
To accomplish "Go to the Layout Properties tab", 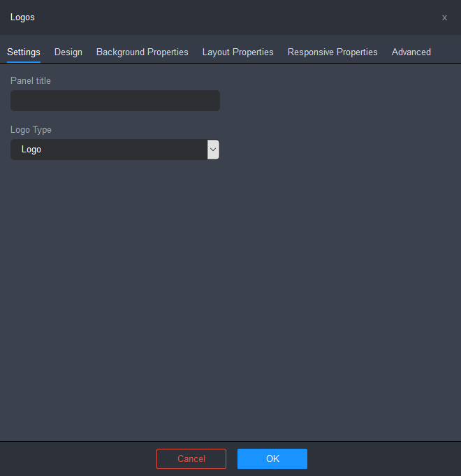I will [x=237, y=52].
